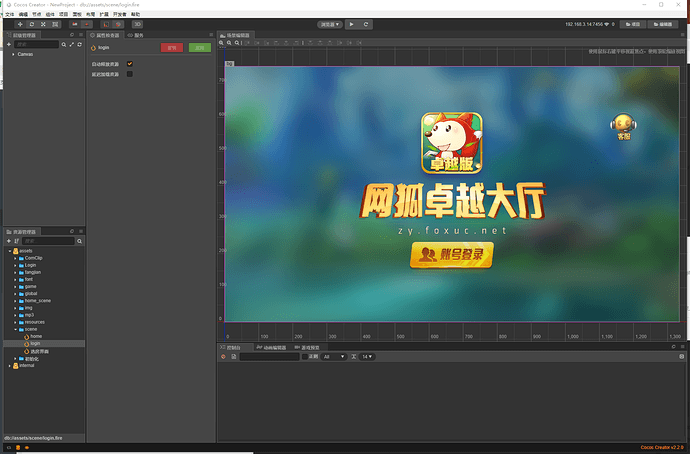Click the refresh preview button
This screenshot has width=690, height=454.
366,24
